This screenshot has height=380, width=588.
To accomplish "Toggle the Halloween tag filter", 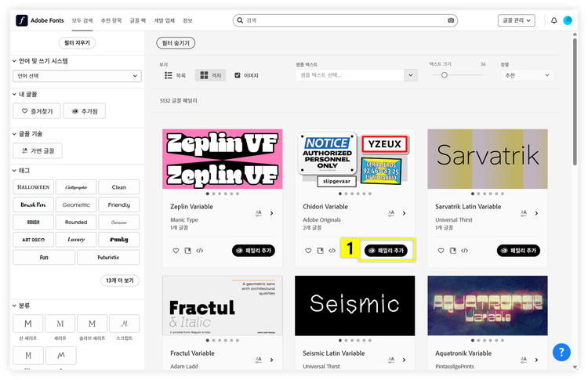I will point(34,187).
